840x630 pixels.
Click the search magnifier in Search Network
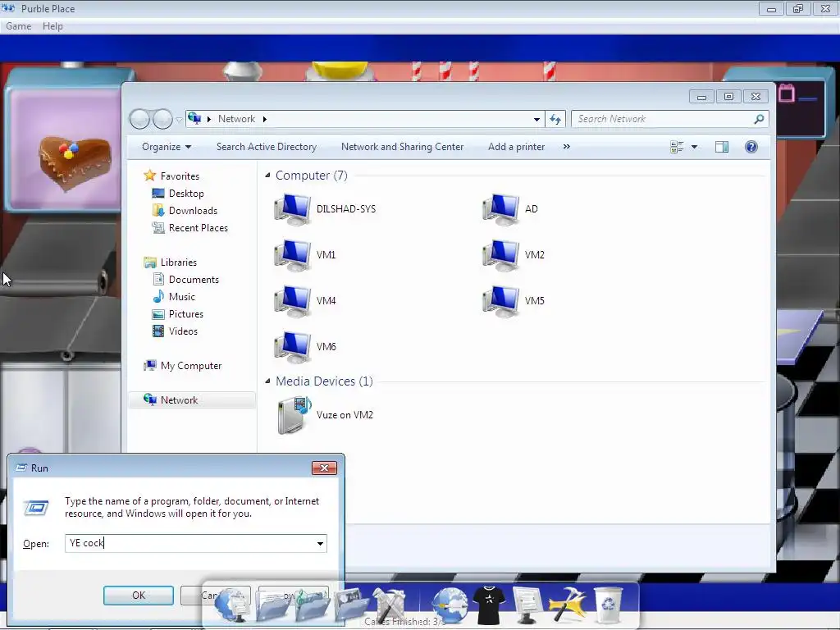759,119
